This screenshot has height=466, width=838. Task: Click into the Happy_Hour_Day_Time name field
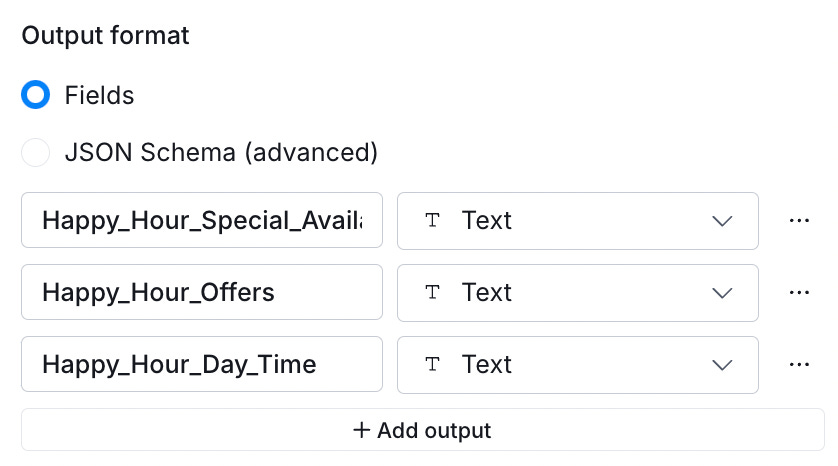coord(201,365)
